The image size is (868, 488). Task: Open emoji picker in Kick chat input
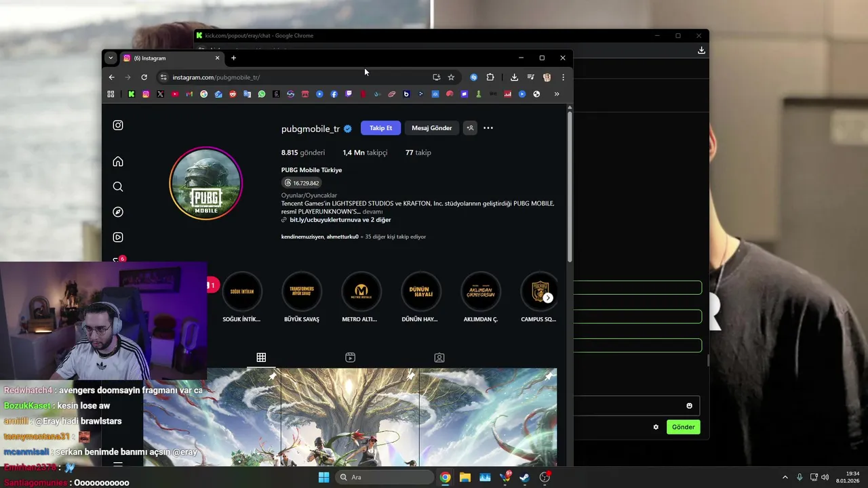pos(690,406)
